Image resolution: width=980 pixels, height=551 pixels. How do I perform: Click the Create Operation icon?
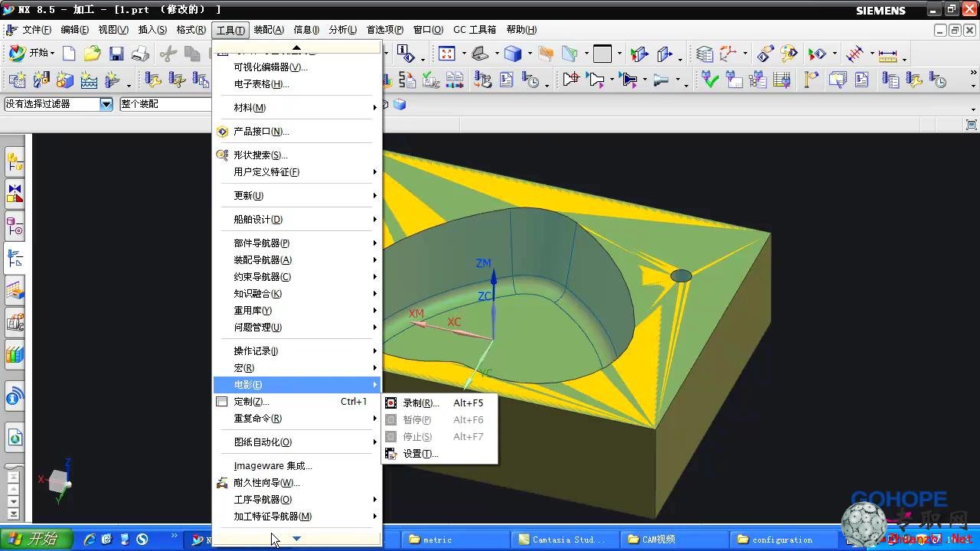pos(113,80)
